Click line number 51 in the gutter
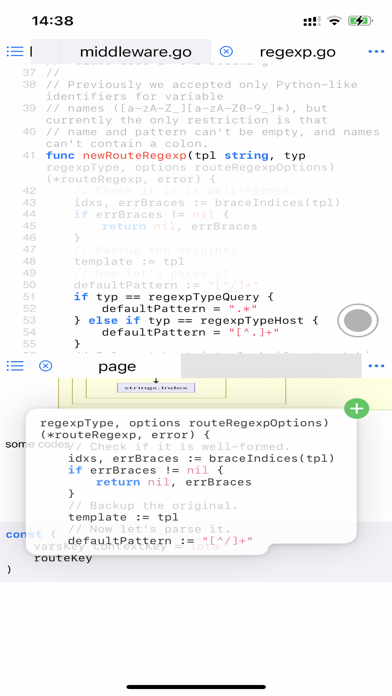 click(29, 297)
